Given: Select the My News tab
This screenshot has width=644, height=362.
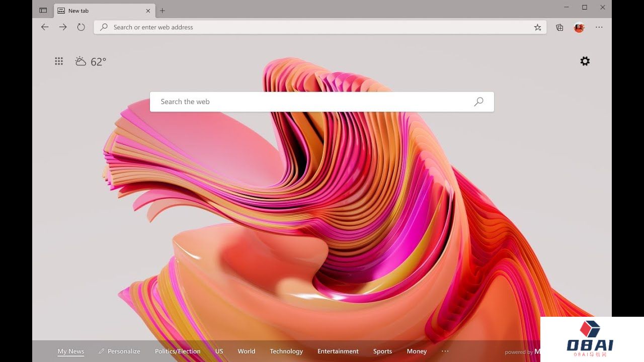Looking at the screenshot, I should click(x=71, y=351).
